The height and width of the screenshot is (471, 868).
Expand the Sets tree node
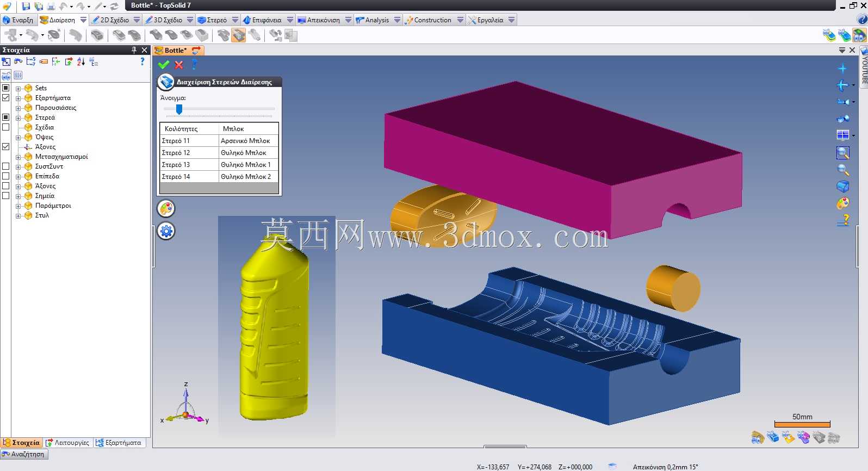pyautogui.click(x=18, y=88)
